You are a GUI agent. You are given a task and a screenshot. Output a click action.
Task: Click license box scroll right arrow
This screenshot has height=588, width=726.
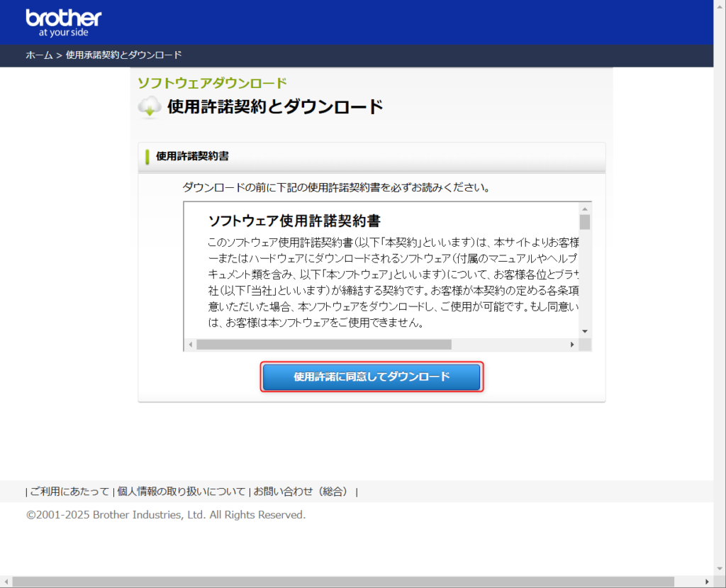572,344
